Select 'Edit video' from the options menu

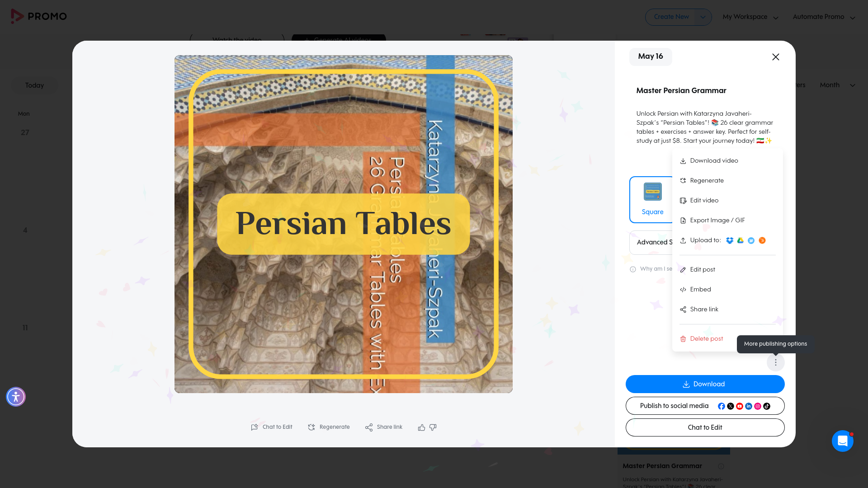coord(727,201)
